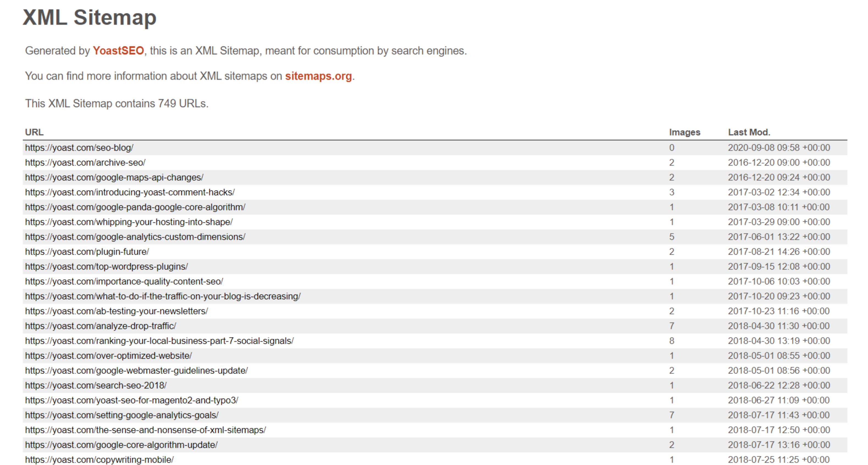The image size is (868, 465).
Task: Sort by the Last Mod. column header
Action: 749,132
